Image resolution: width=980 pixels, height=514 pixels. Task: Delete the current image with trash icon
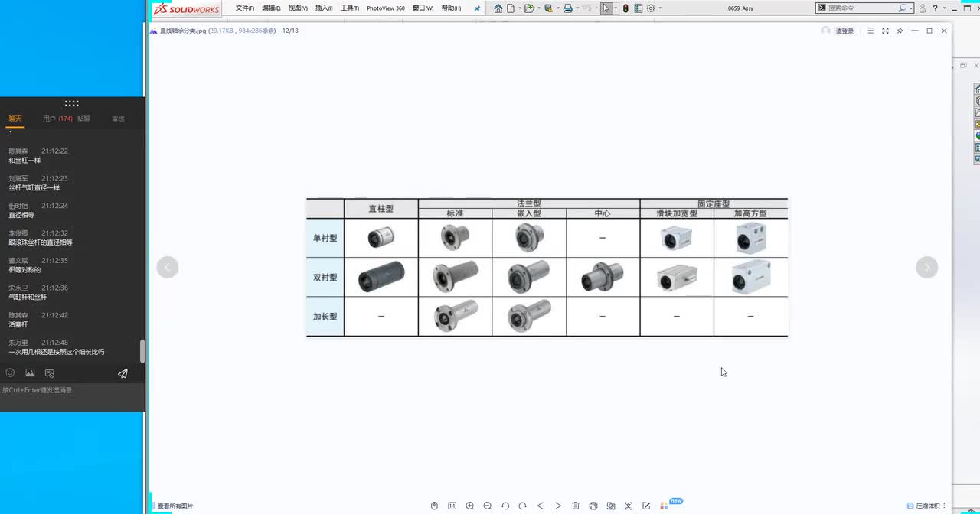[576, 506]
